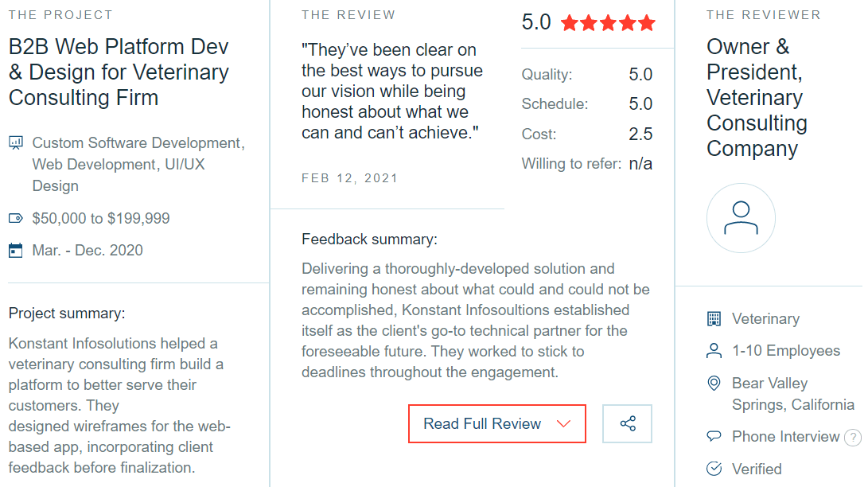Viewport: 868px width, 487px height.
Task: Click the five red star rating
Action: coord(608,23)
